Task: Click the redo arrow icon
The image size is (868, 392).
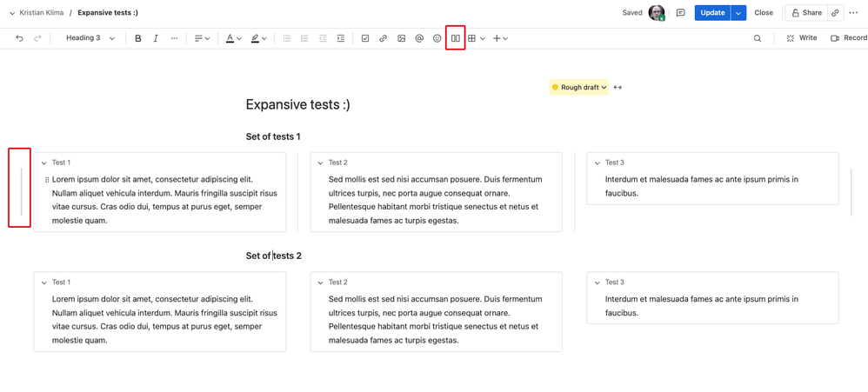Action: coord(37,38)
